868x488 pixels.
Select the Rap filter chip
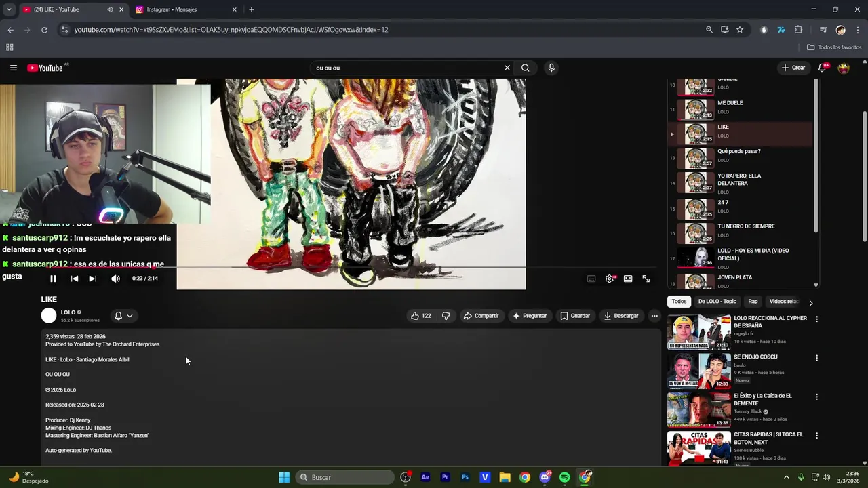pyautogui.click(x=753, y=302)
